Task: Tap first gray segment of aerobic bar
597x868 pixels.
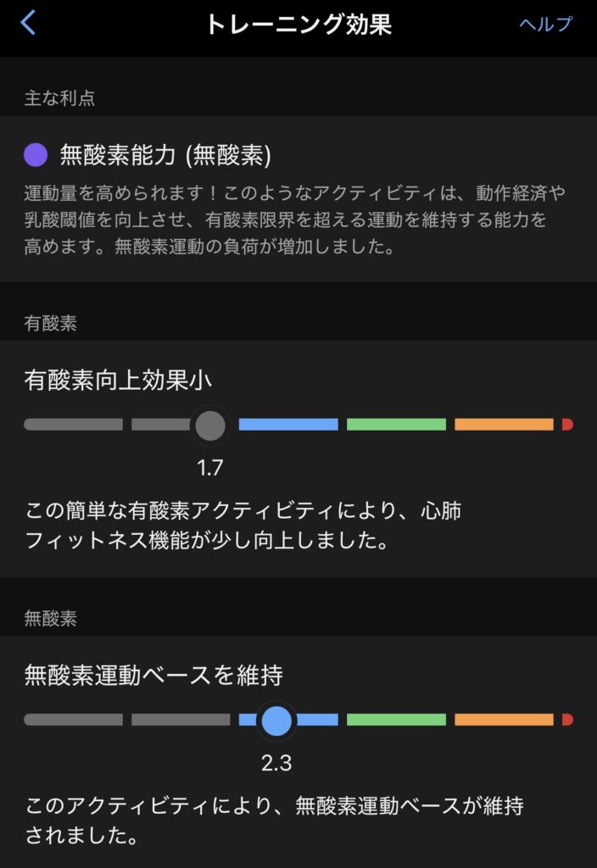Action: [x=73, y=425]
